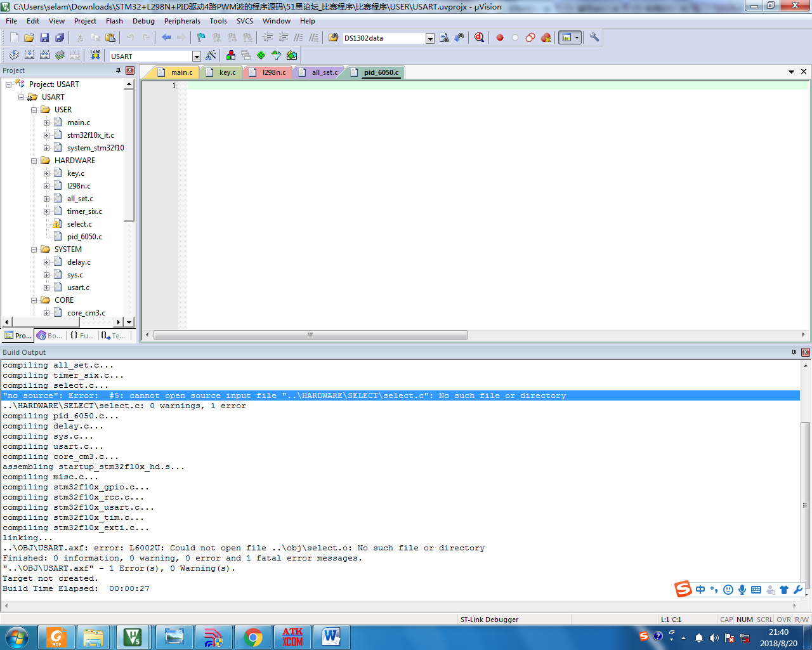Screen dimensions: 812x650
Task: Pin the Project panel with pushpin
Action: click(x=118, y=70)
